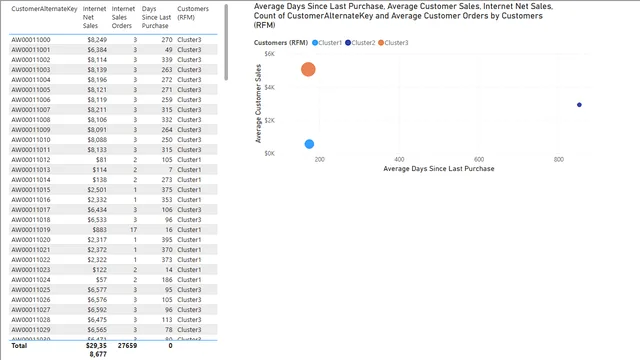Click customer key AW00011005
640x360 pixels.
[x=31, y=90]
